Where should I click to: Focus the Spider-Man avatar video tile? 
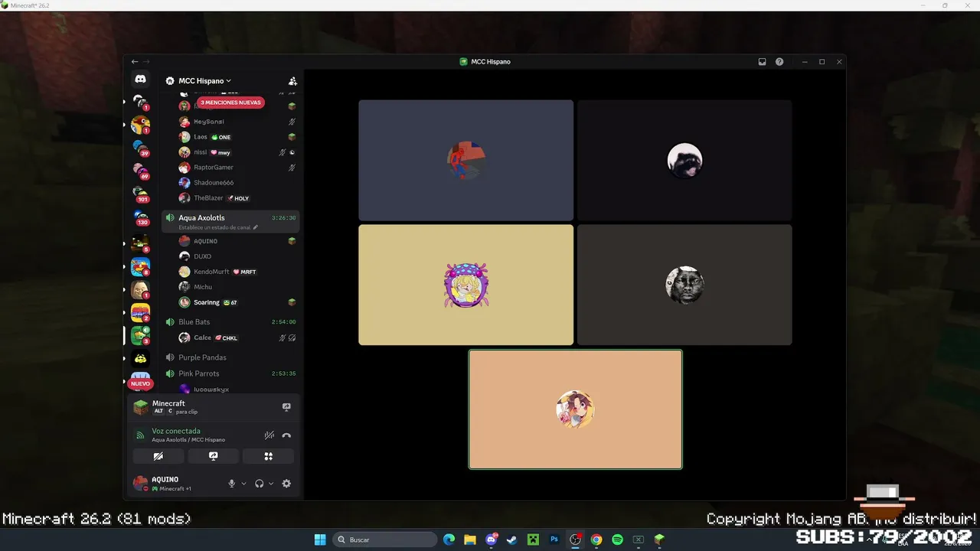[465, 160]
